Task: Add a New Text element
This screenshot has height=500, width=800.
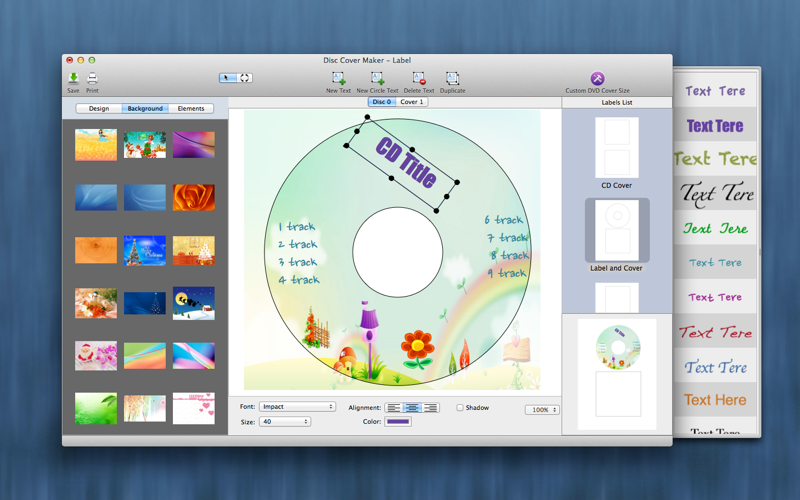Action: [338, 78]
